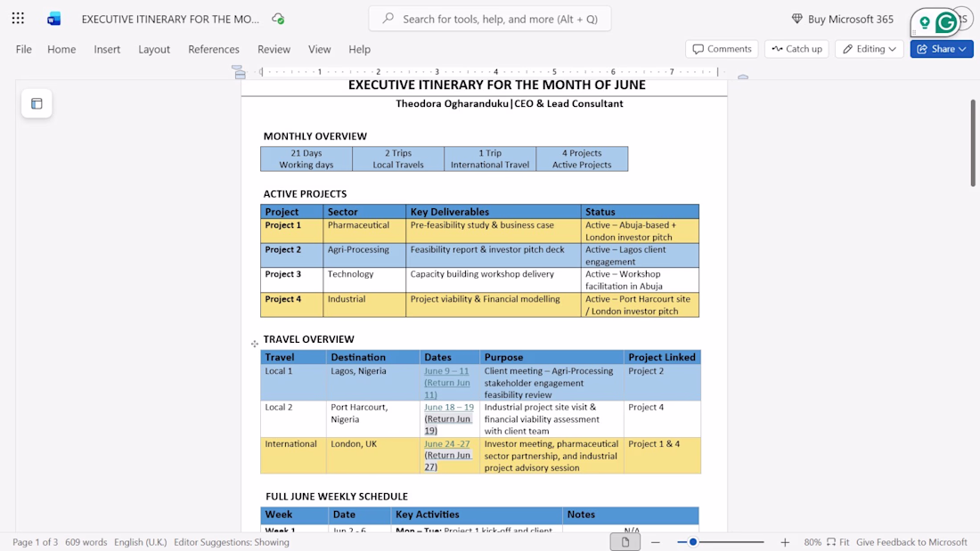Click the 1 Trip International Travel cell
This screenshot has width=980, height=551.
[x=490, y=158]
